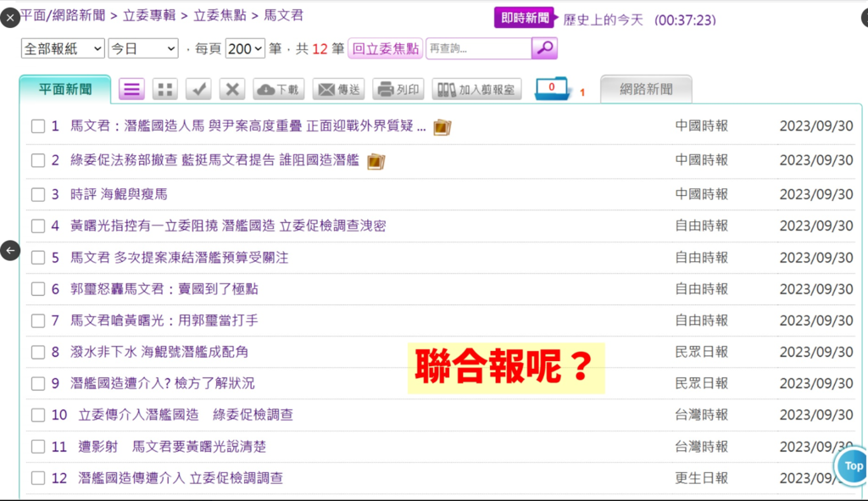Open the blue folder clipping icon
Screen dimensions: 868x501
click(554, 89)
